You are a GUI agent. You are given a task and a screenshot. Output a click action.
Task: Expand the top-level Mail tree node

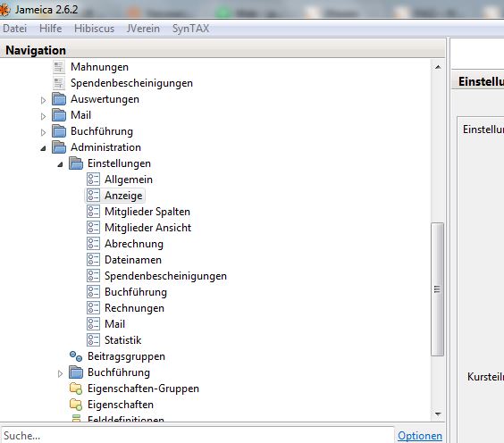coord(43,116)
